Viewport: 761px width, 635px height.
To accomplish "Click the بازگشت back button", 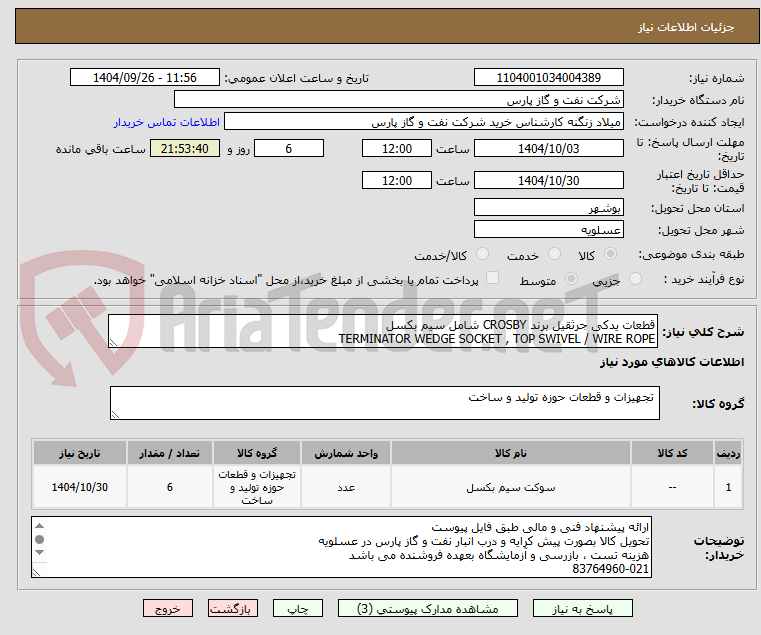I will click(233, 608).
